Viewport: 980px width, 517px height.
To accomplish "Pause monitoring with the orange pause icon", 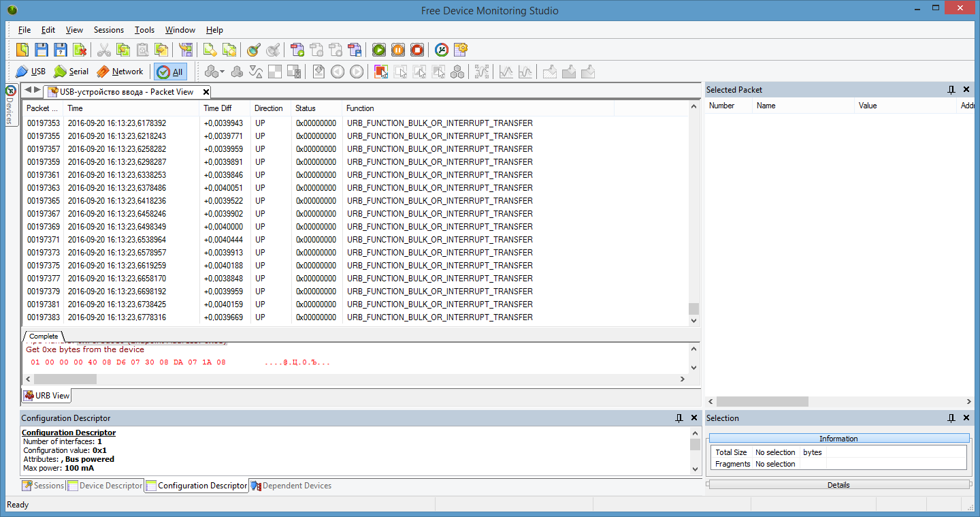I will coord(398,50).
